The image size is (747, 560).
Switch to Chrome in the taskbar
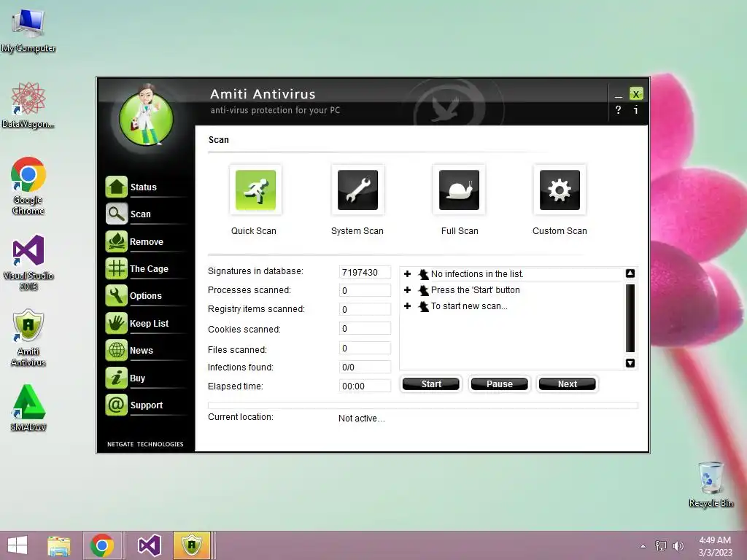101,545
